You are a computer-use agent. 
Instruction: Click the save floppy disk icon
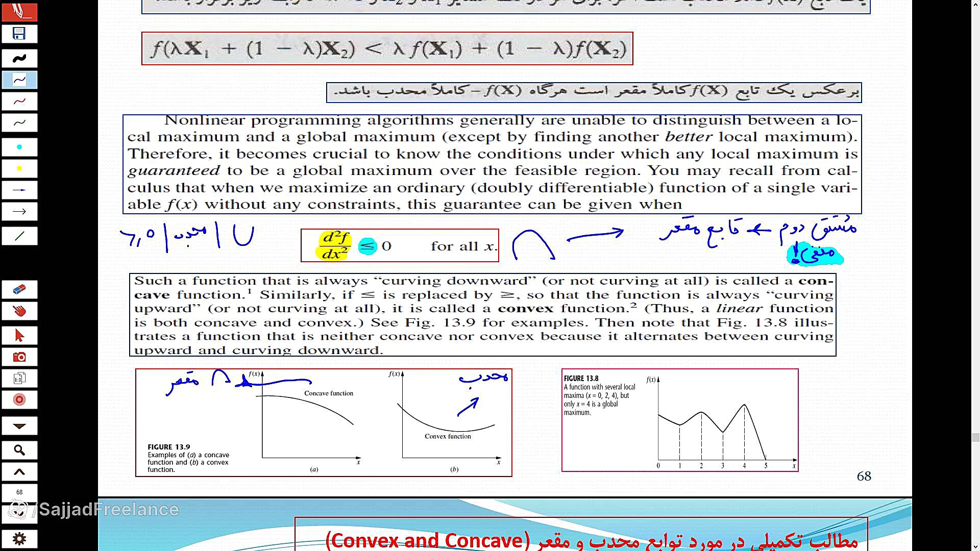(19, 34)
